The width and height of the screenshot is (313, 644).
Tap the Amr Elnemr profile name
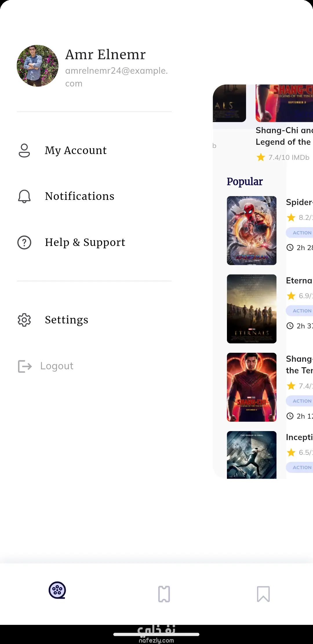pyautogui.click(x=105, y=55)
